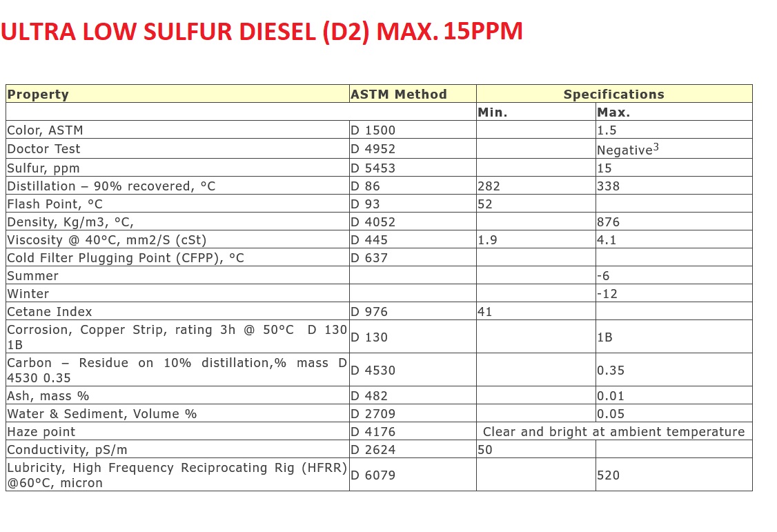This screenshot has width=777, height=532.
Task: Select the Conductivity minimum value 50
Action: [x=485, y=450]
